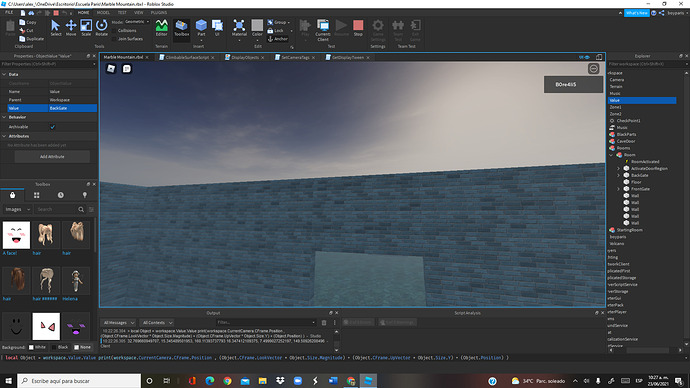Select the BackGate item in Explorer
The height and width of the screenshot is (388, 690).
[x=639, y=175]
